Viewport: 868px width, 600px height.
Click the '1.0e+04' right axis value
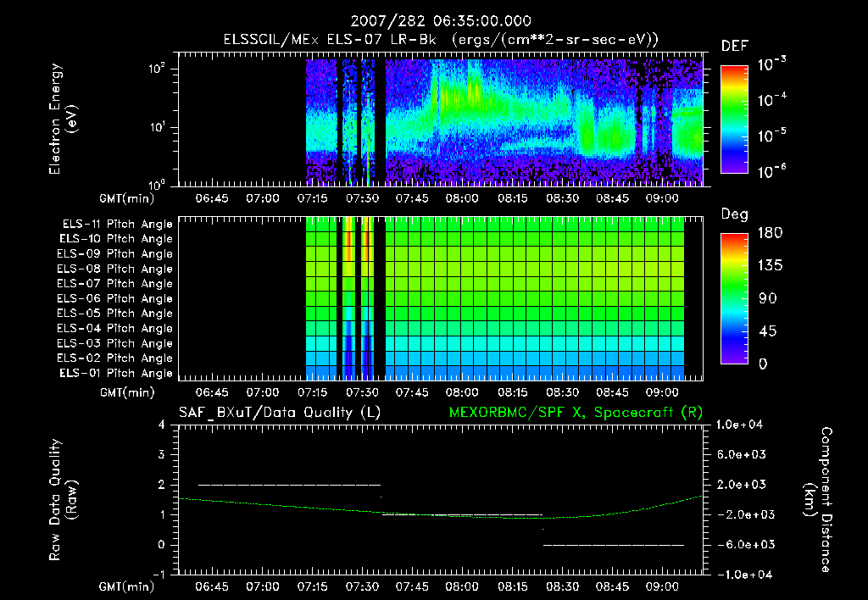[739, 425]
